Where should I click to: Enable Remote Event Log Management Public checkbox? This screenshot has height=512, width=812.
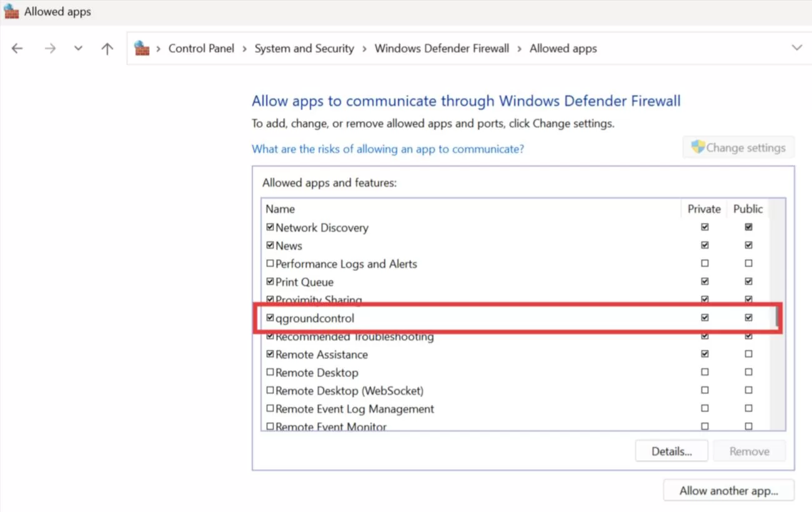point(748,408)
